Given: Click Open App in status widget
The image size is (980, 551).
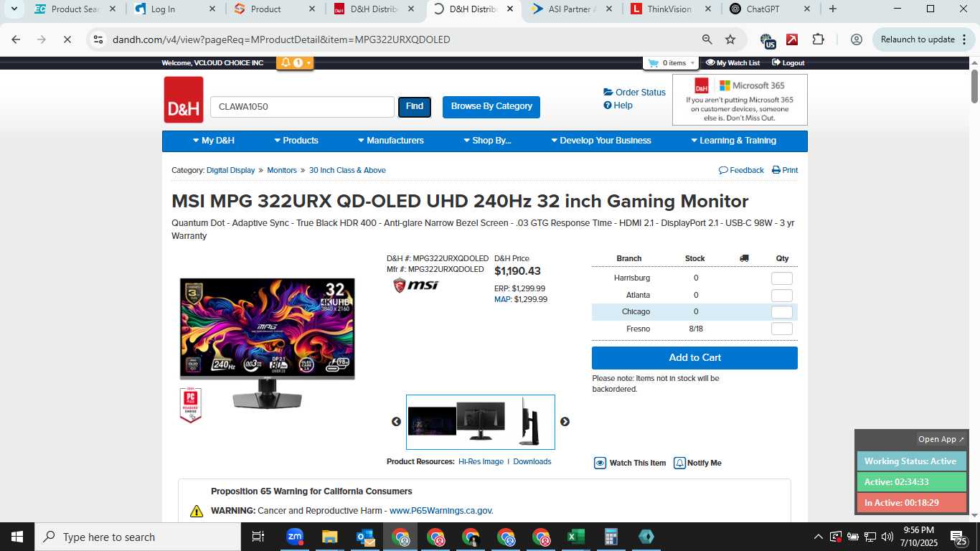Looking at the screenshot, I should 941,439.
